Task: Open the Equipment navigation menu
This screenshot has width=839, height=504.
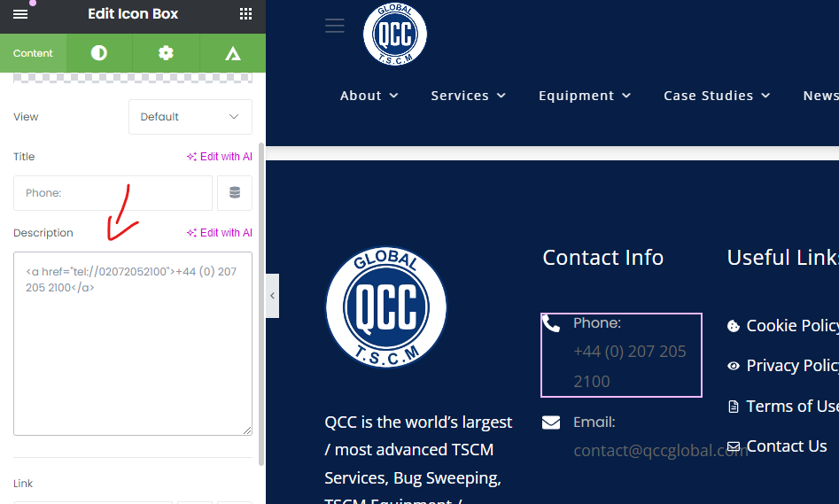Action: click(x=576, y=96)
